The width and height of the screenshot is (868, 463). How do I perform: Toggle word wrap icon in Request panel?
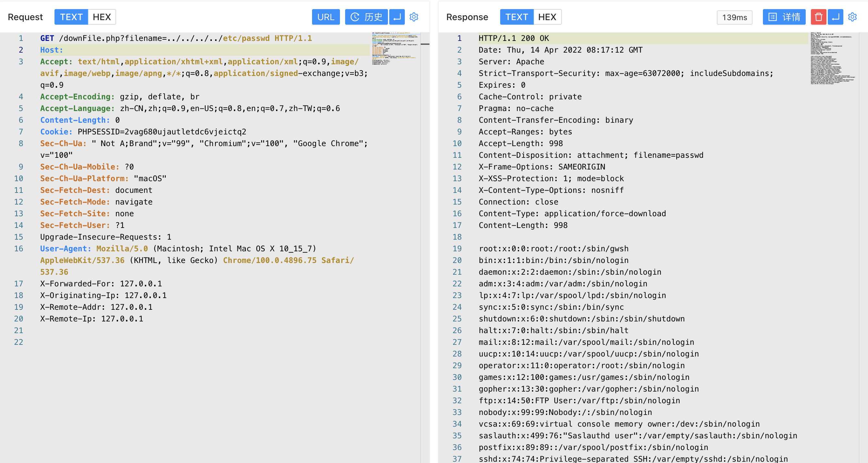click(x=397, y=17)
